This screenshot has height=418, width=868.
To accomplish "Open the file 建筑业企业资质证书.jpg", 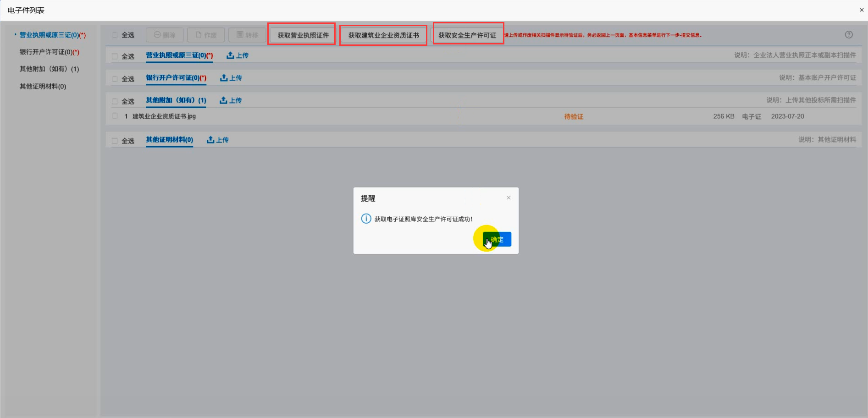I will tap(164, 116).
